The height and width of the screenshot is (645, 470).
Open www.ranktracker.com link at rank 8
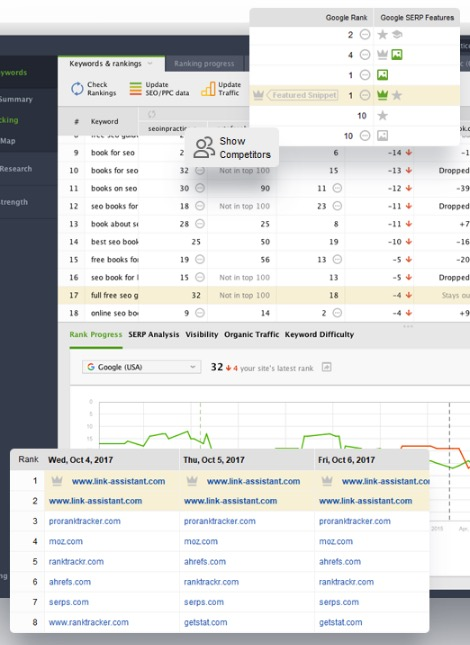[x=88, y=622]
